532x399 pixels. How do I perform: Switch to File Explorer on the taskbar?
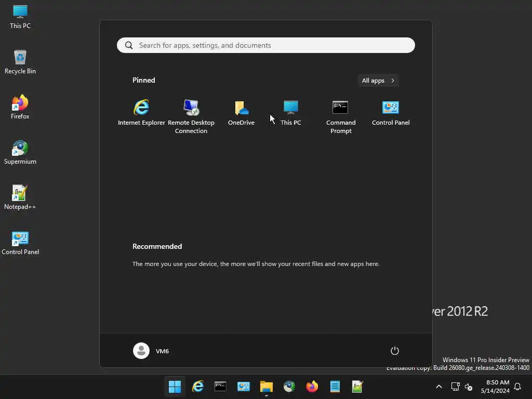click(x=267, y=387)
